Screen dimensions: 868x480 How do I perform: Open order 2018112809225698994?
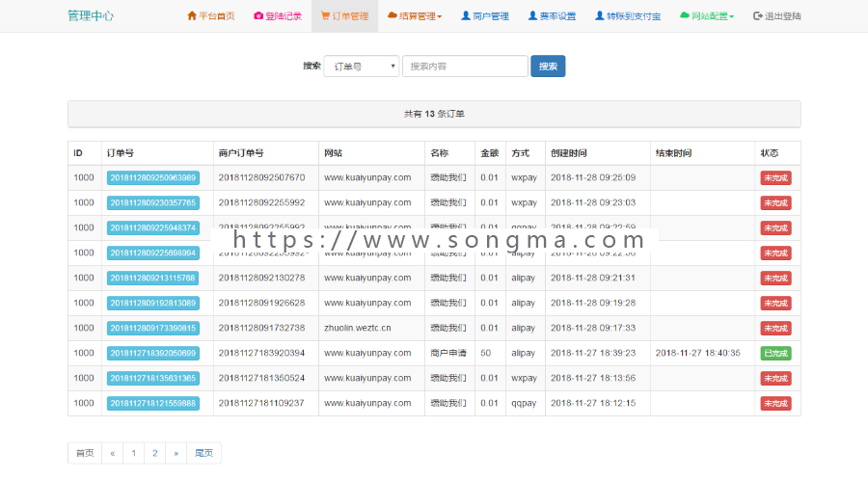pos(152,253)
